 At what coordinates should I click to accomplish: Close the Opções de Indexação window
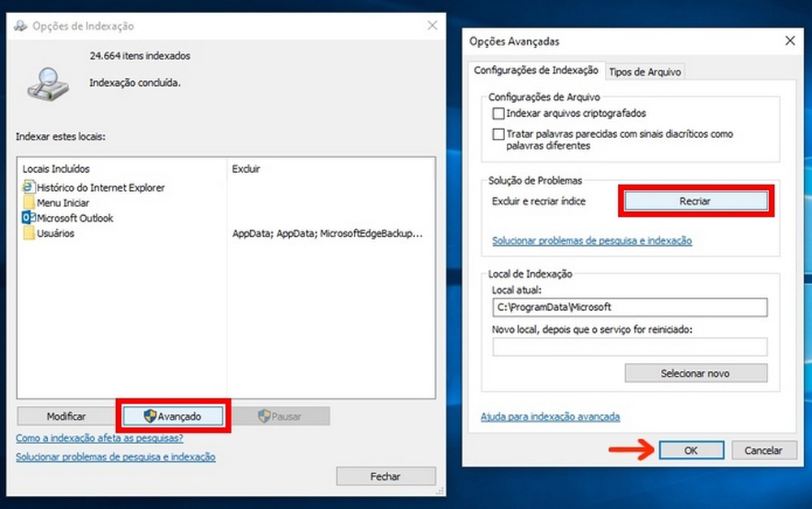(x=433, y=25)
